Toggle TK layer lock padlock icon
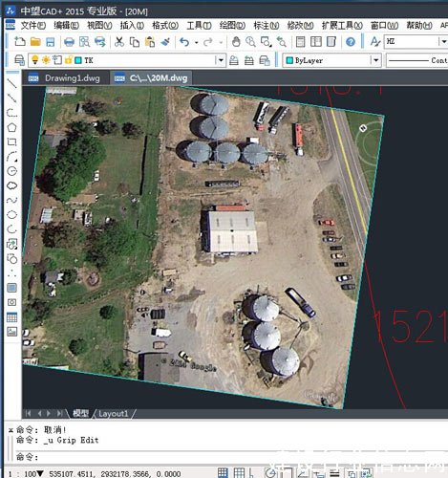This screenshot has height=478, width=448. [x=68, y=60]
